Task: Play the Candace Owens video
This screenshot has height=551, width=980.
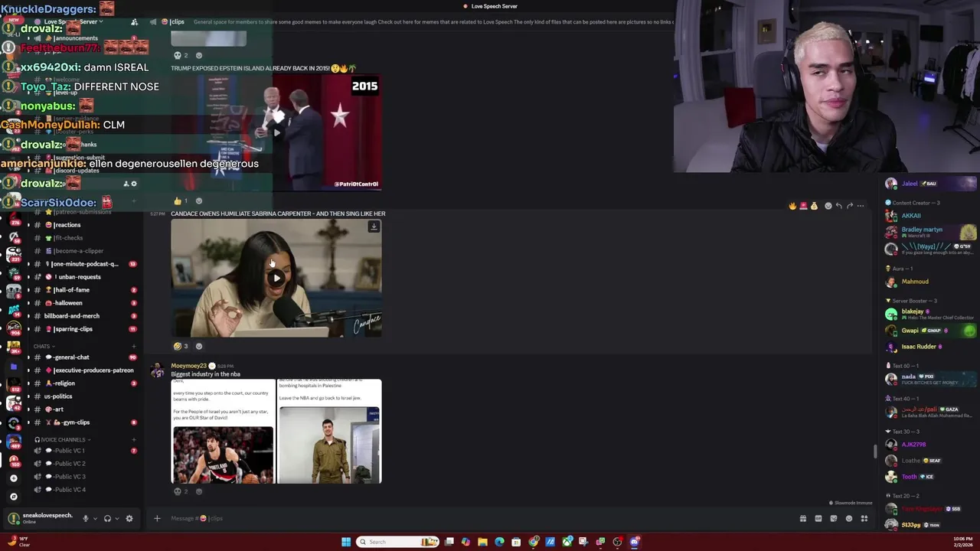Action: 276,278
